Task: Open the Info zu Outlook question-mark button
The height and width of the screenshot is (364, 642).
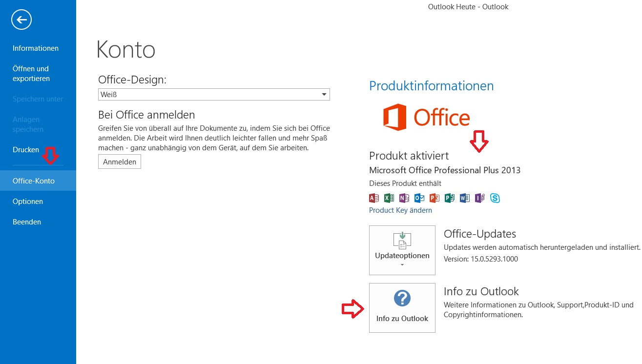Action: click(x=402, y=308)
